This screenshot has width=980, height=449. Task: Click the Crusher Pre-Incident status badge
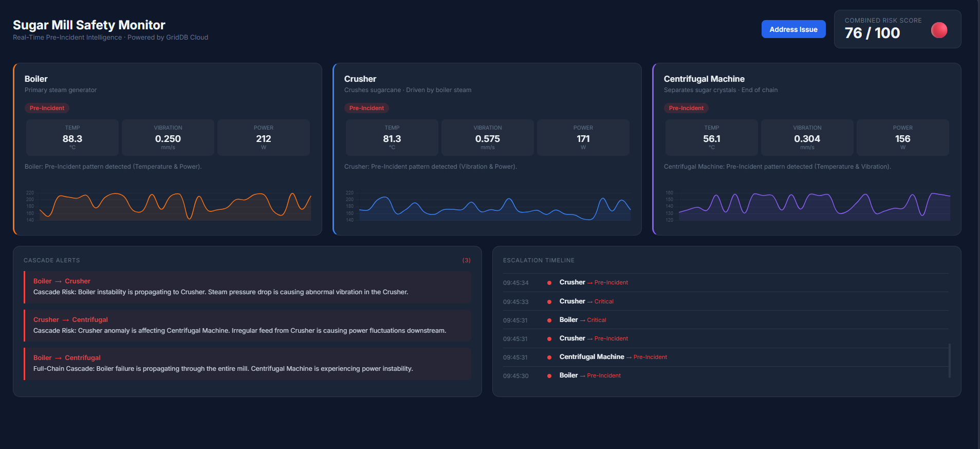[366, 108]
